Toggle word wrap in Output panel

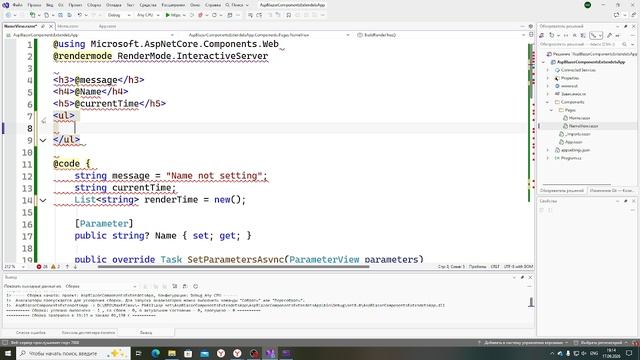click(185, 286)
